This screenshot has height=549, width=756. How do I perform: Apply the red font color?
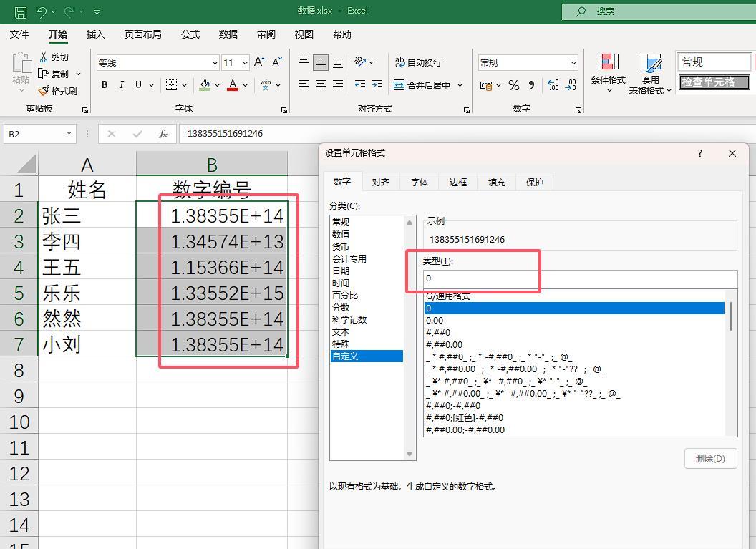[233, 85]
